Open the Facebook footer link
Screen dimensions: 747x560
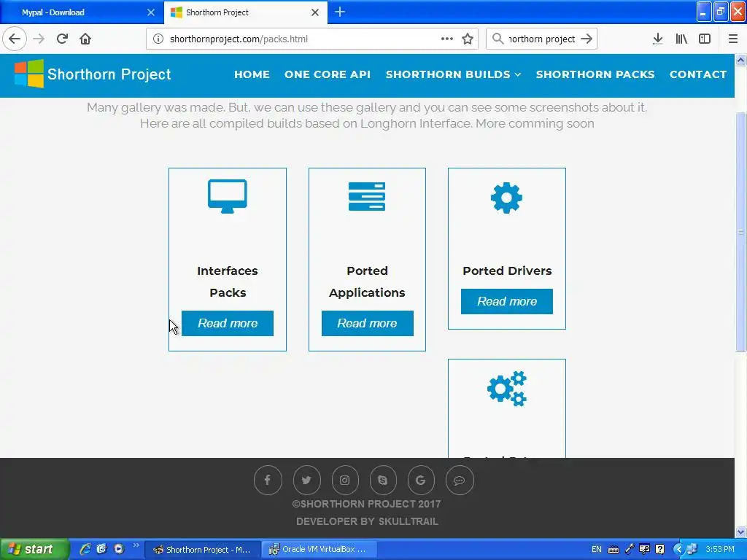click(268, 480)
